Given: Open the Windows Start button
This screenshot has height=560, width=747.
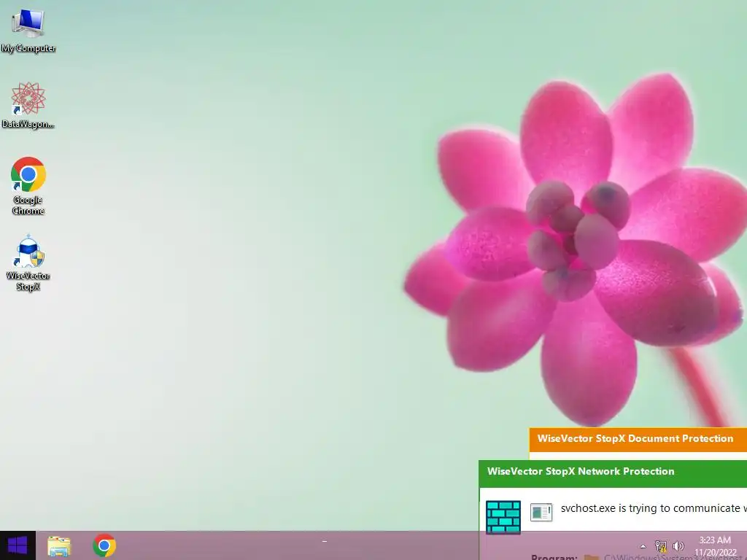Looking at the screenshot, I should pos(18,545).
